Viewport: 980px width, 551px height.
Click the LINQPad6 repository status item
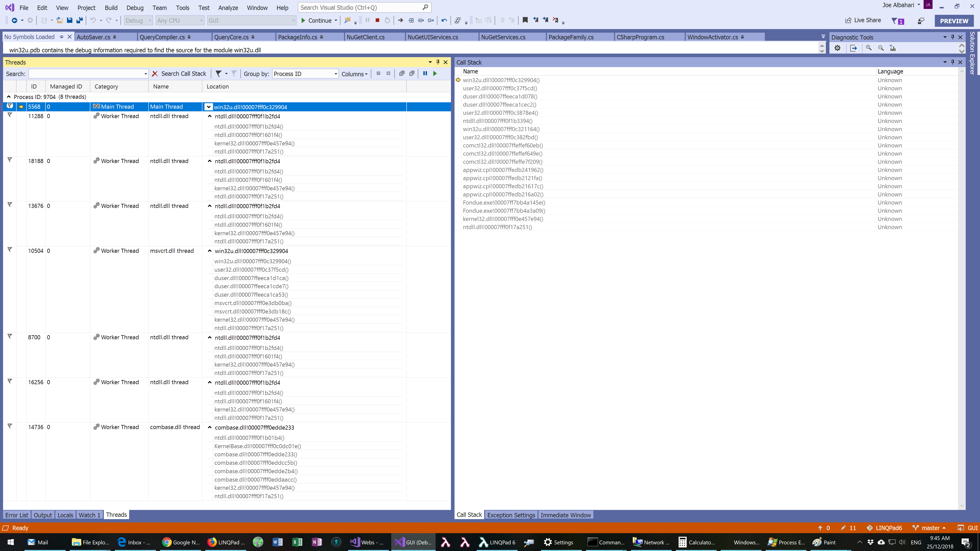click(884, 528)
